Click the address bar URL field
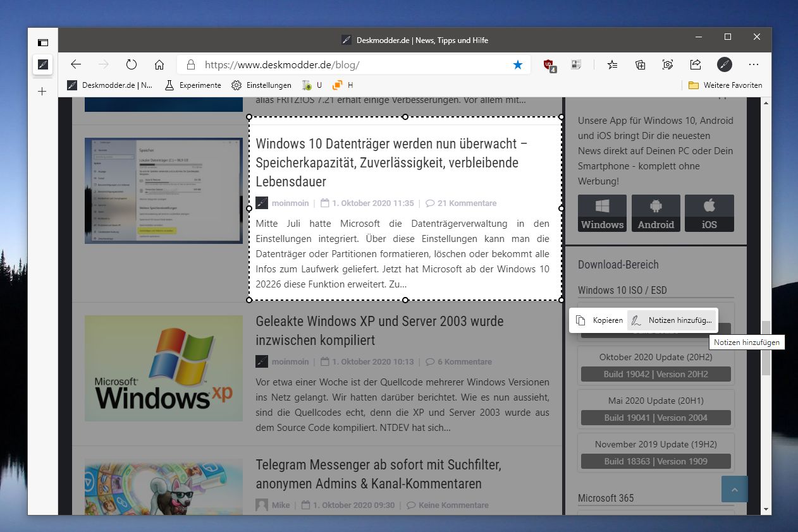Screen dimensions: 798x532 tap(354, 64)
